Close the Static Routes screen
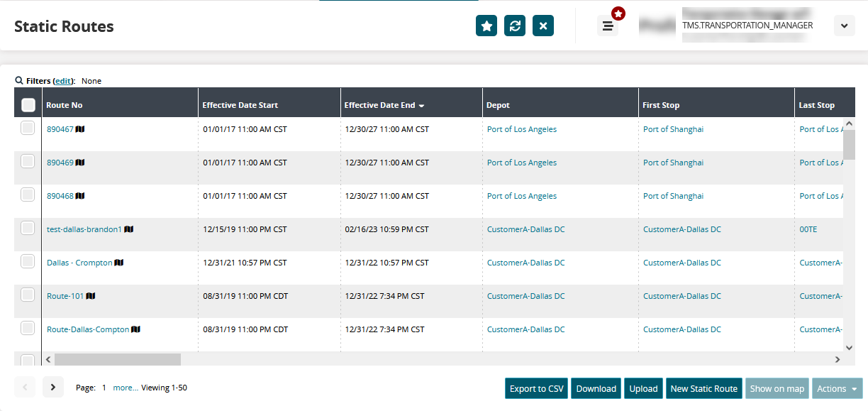 click(x=543, y=26)
